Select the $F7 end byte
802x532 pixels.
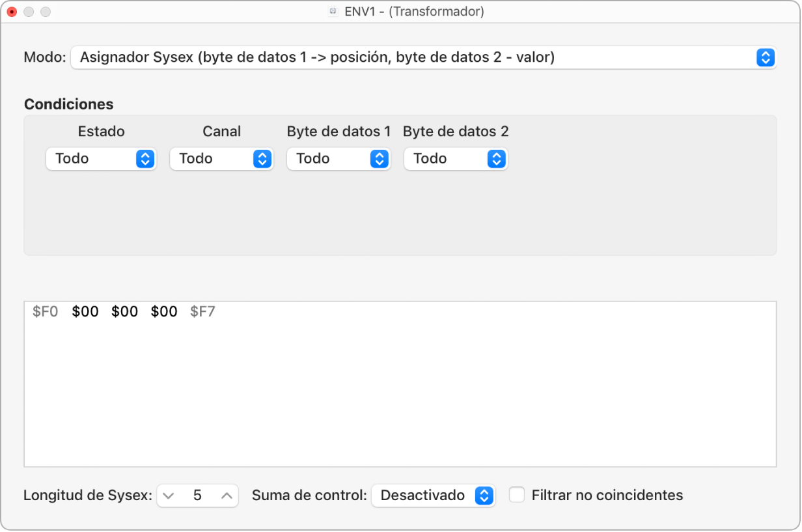pyautogui.click(x=202, y=312)
